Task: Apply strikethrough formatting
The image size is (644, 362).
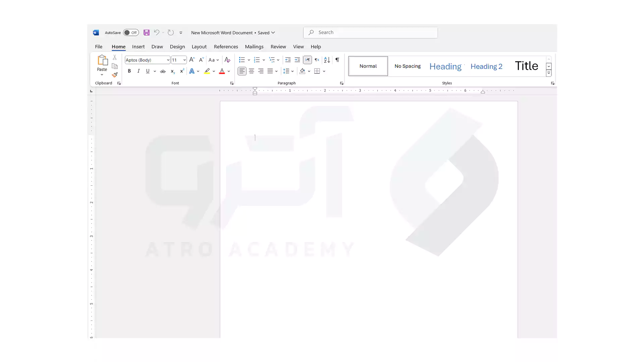Action: (163, 71)
